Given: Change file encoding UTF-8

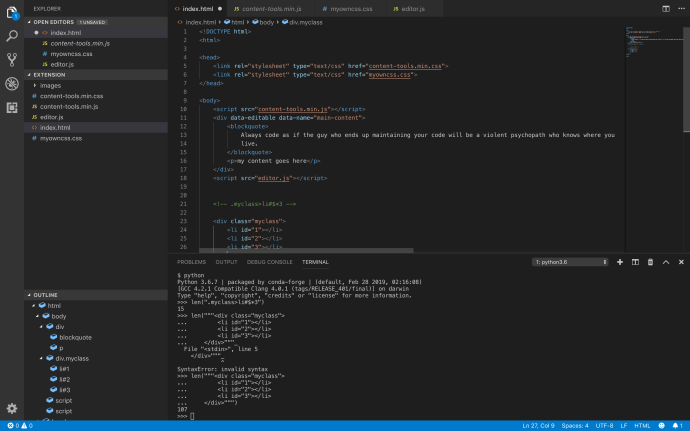Looking at the screenshot, I should 604,426.
